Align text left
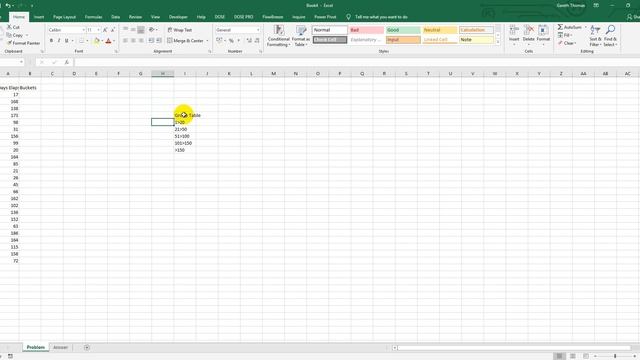Image resolution: width=640 pixels, height=360 pixels. pos(126,41)
